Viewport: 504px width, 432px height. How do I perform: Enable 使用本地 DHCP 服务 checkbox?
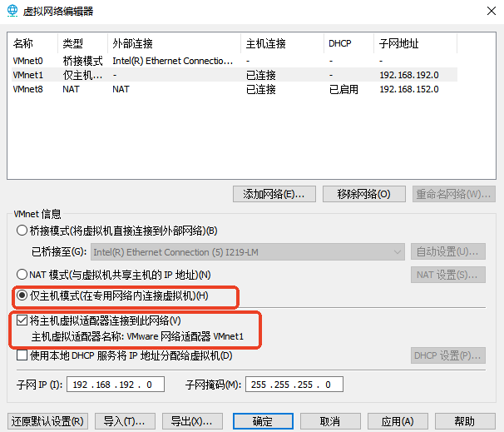click(22, 356)
